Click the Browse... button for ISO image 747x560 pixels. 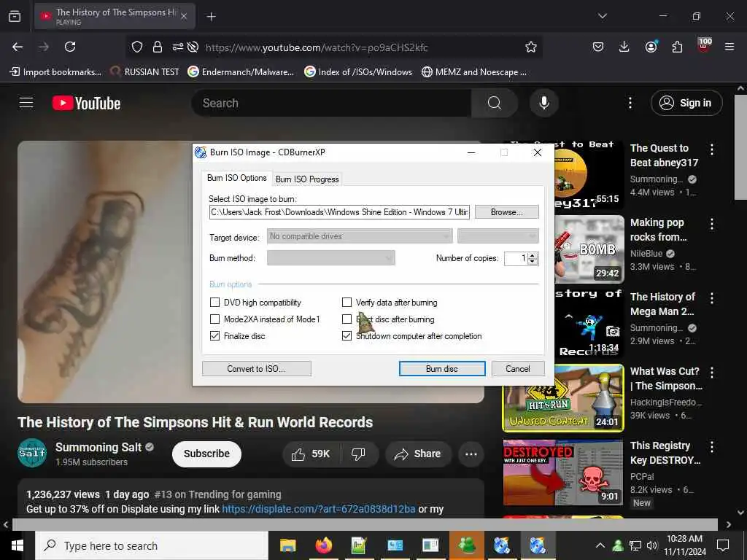507,212
